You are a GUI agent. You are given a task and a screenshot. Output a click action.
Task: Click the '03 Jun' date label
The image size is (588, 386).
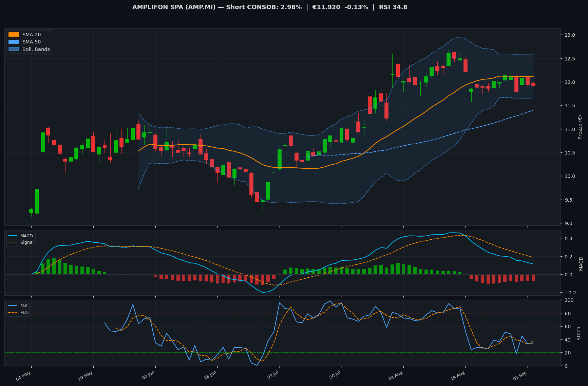pos(148,376)
